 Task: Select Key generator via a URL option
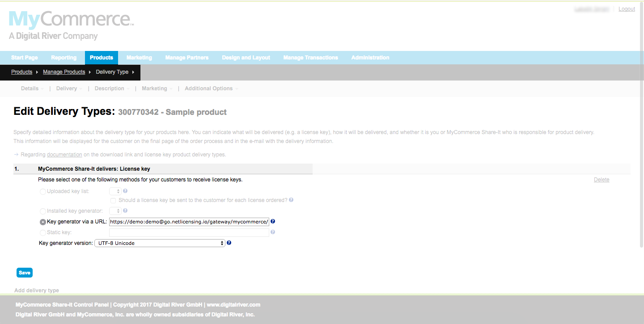43,222
